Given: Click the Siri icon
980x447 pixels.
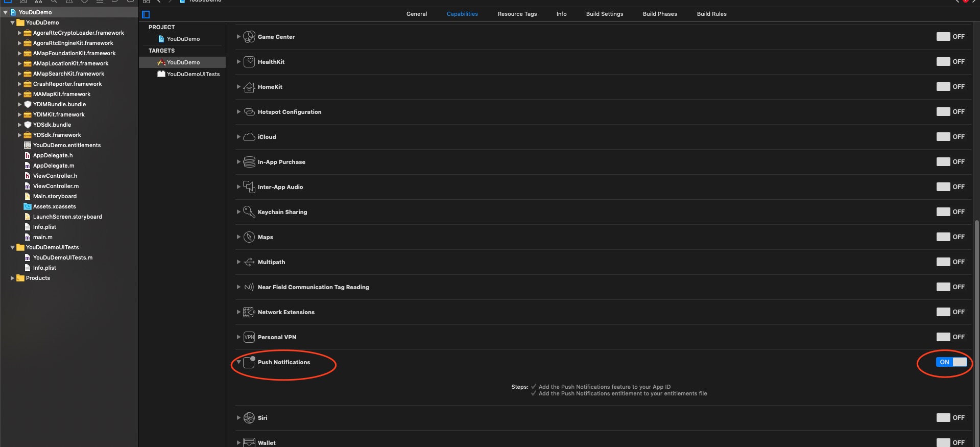Looking at the screenshot, I should pos(249,418).
